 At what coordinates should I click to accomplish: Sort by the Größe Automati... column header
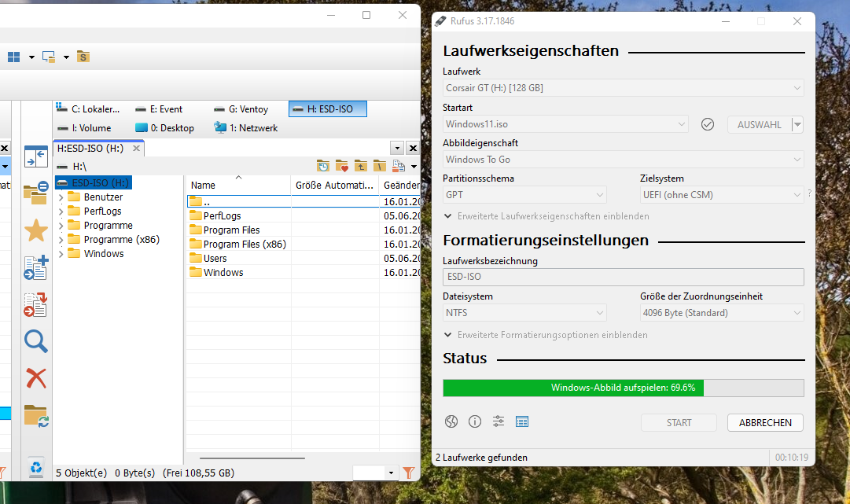[x=334, y=185]
